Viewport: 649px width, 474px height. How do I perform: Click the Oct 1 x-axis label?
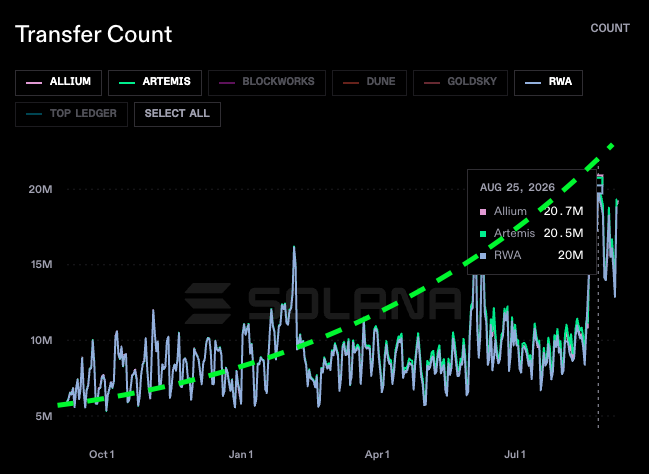(x=102, y=455)
